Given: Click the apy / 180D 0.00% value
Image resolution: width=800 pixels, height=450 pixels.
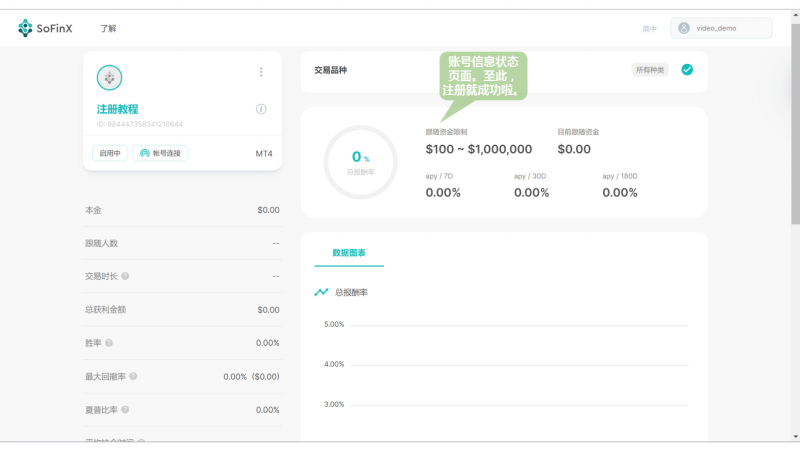Looking at the screenshot, I should pyautogui.click(x=620, y=193).
